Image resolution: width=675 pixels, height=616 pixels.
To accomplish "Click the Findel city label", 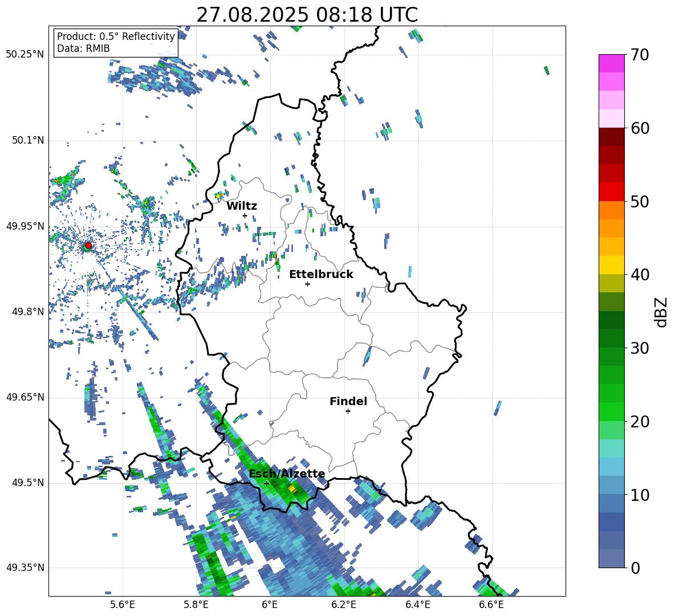I will click(x=348, y=401).
